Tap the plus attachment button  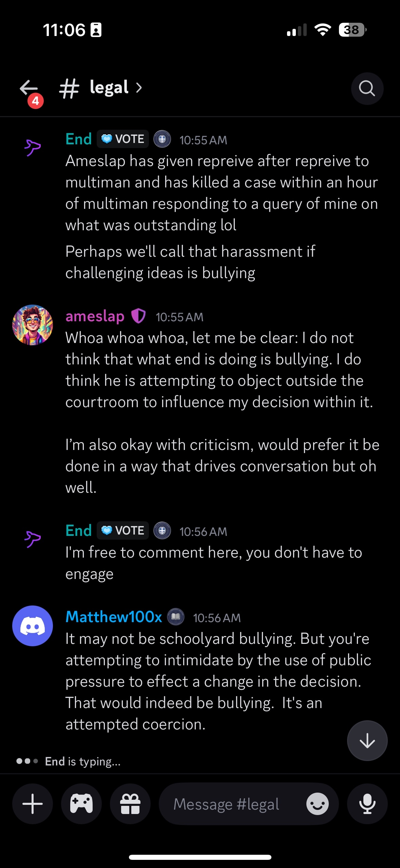pos(33,804)
